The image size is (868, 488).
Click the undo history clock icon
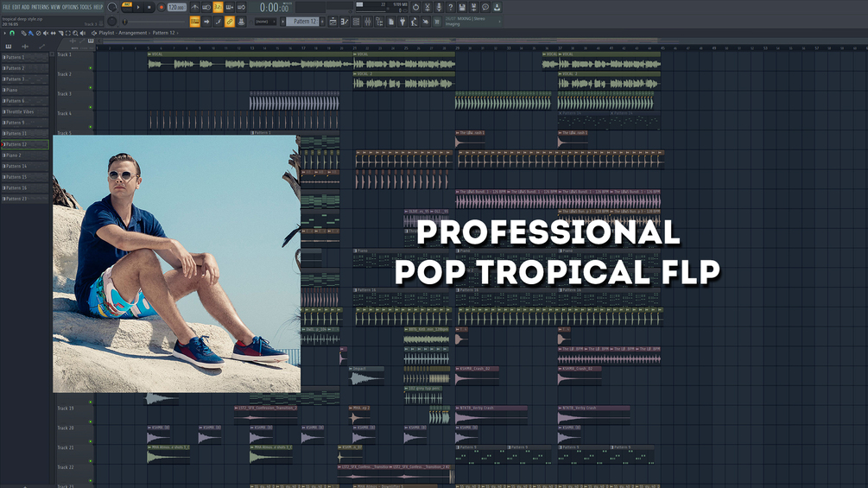[415, 7]
